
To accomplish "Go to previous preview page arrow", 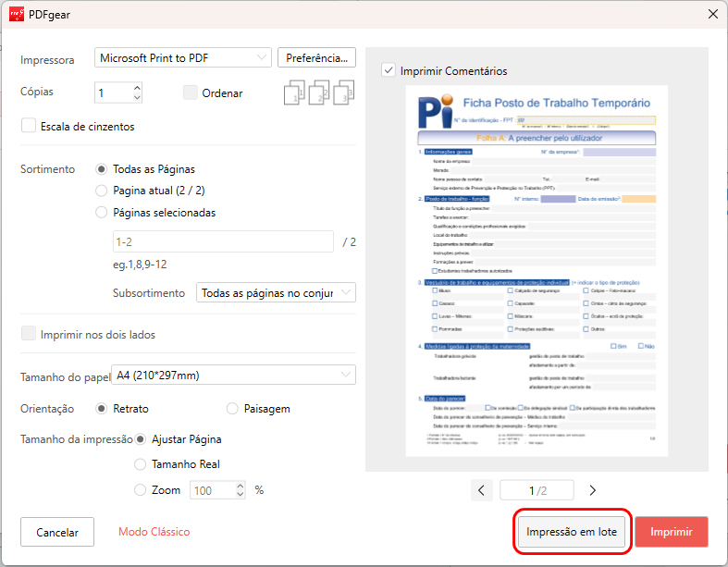I will point(481,490).
